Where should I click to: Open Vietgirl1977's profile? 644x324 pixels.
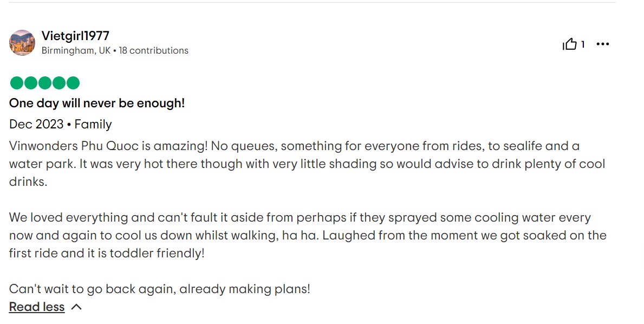click(76, 36)
